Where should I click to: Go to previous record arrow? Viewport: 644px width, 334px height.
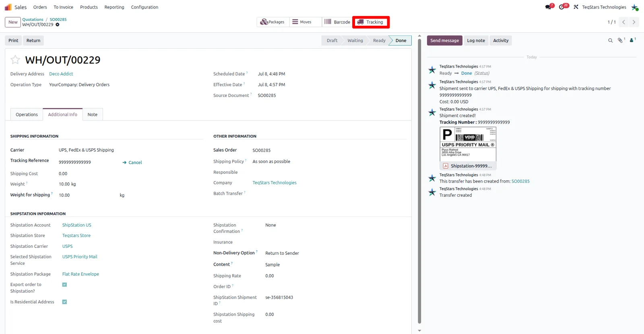pyautogui.click(x=623, y=22)
